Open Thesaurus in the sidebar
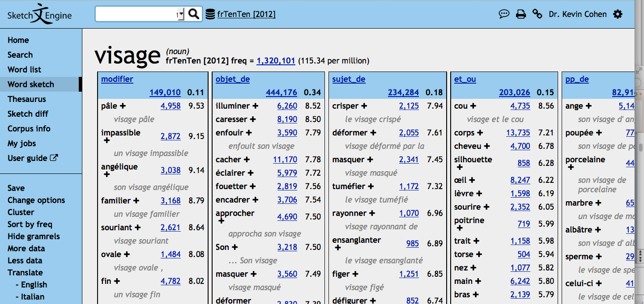The image size is (644, 304). [x=27, y=99]
